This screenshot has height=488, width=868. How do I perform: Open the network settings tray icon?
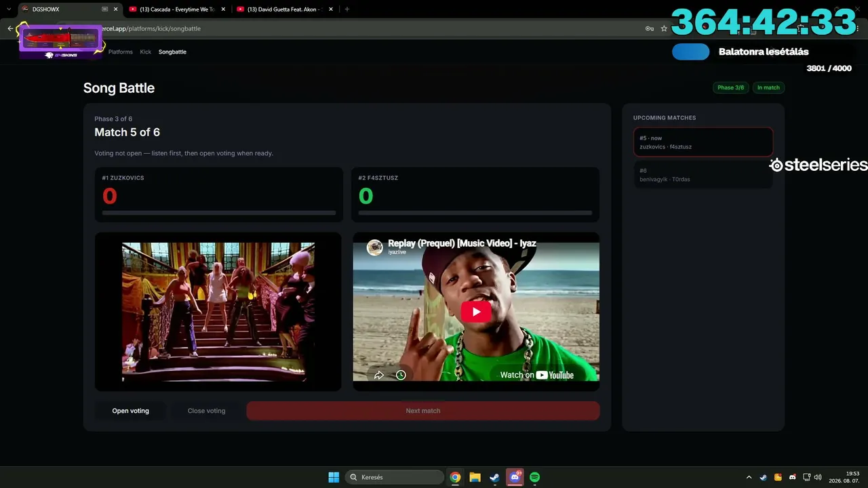pyautogui.click(x=807, y=477)
